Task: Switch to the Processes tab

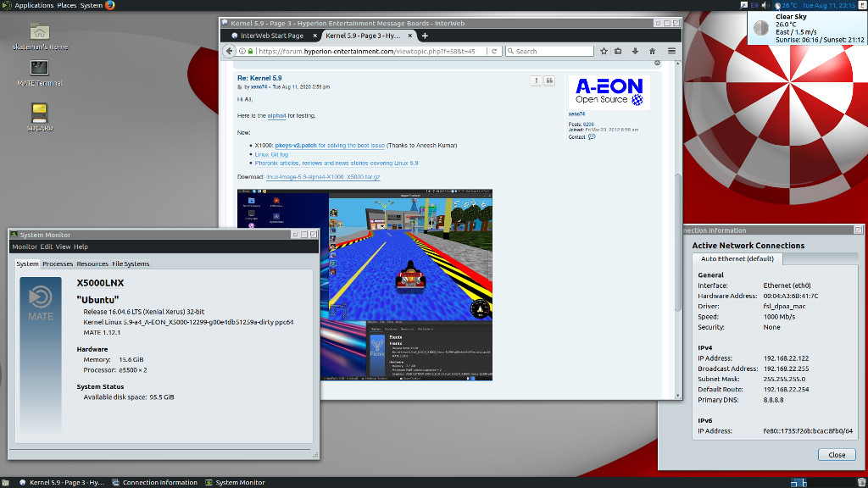Action: pyautogui.click(x=58, y=264)
